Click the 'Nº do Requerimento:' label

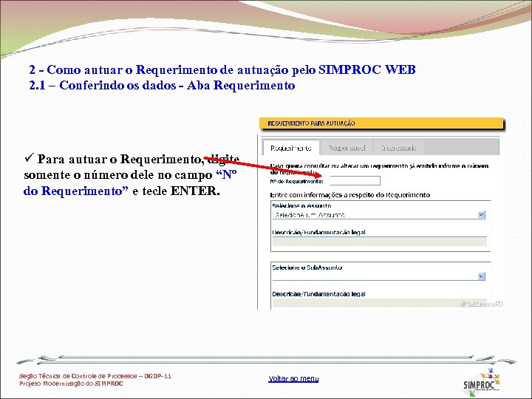297,182
